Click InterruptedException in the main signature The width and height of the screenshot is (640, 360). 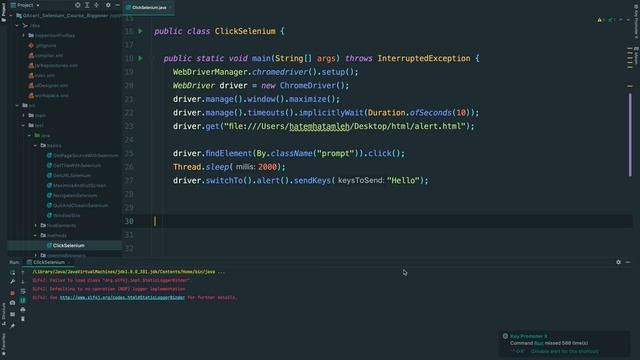click(424, 58)
